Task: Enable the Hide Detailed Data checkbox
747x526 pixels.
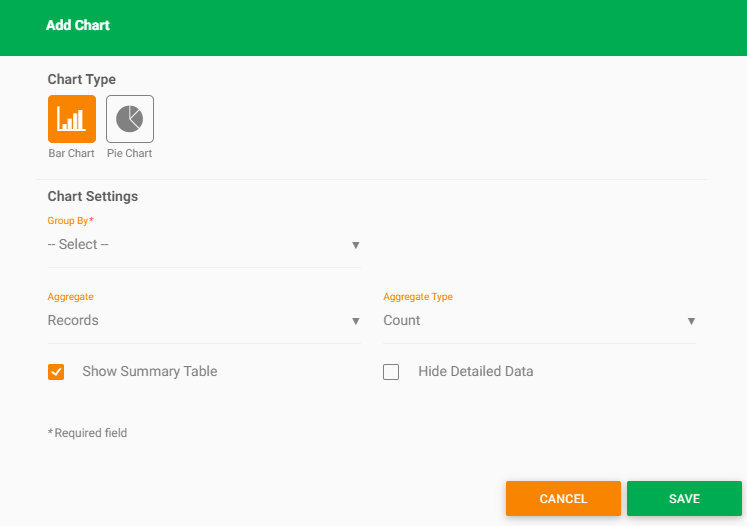Action: pos(391,372)
